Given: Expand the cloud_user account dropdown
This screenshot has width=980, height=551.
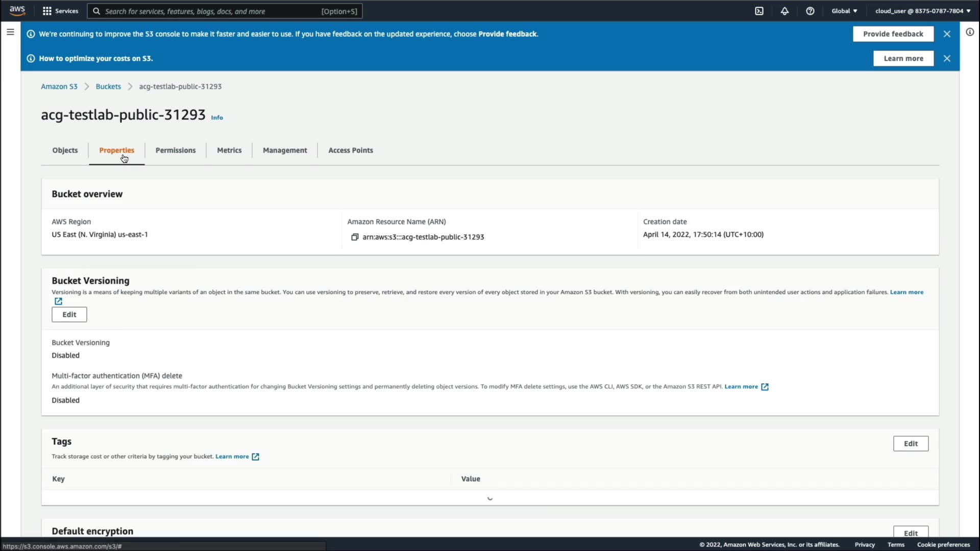Looking at the screenshot, I should pos(922,11).
